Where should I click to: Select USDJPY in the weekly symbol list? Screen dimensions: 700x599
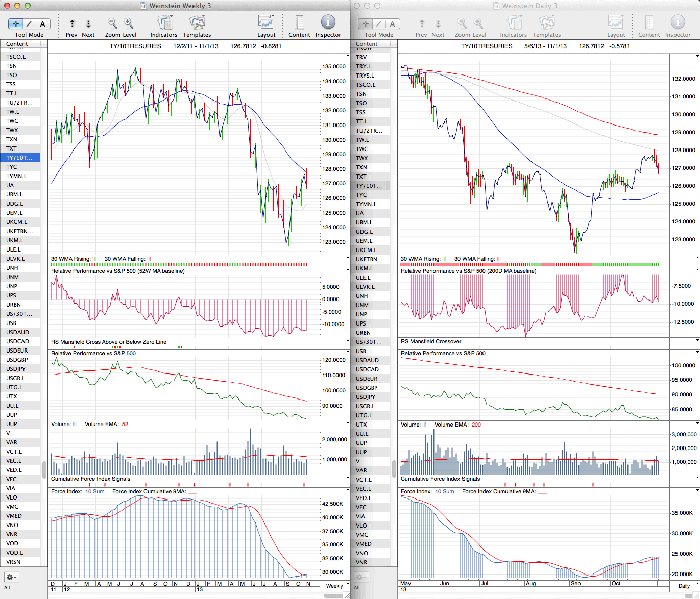(16, 369)
